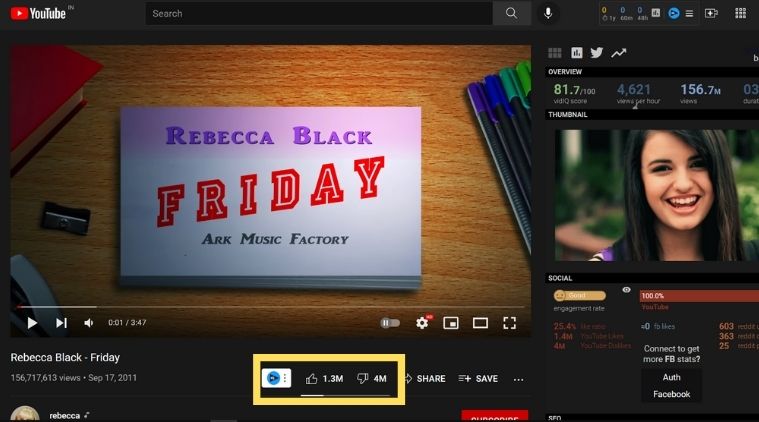
Task: Open the YouTube home logo
Action: click(39, 13)
